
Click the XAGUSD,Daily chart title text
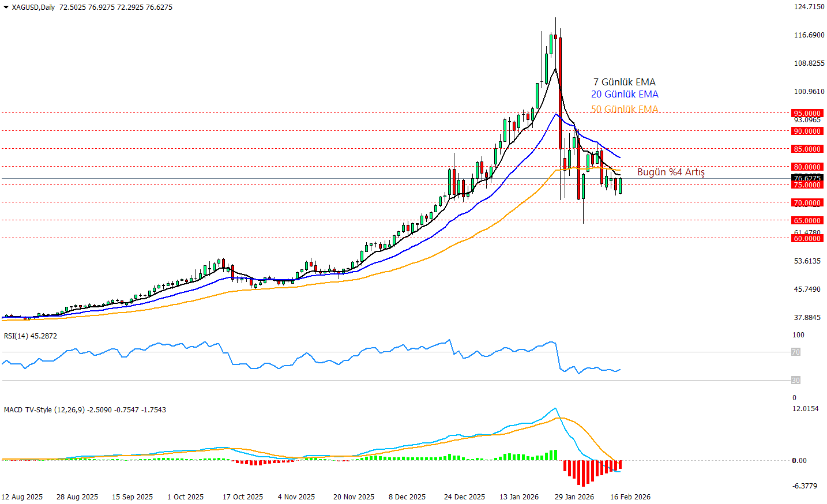point(33,7)
